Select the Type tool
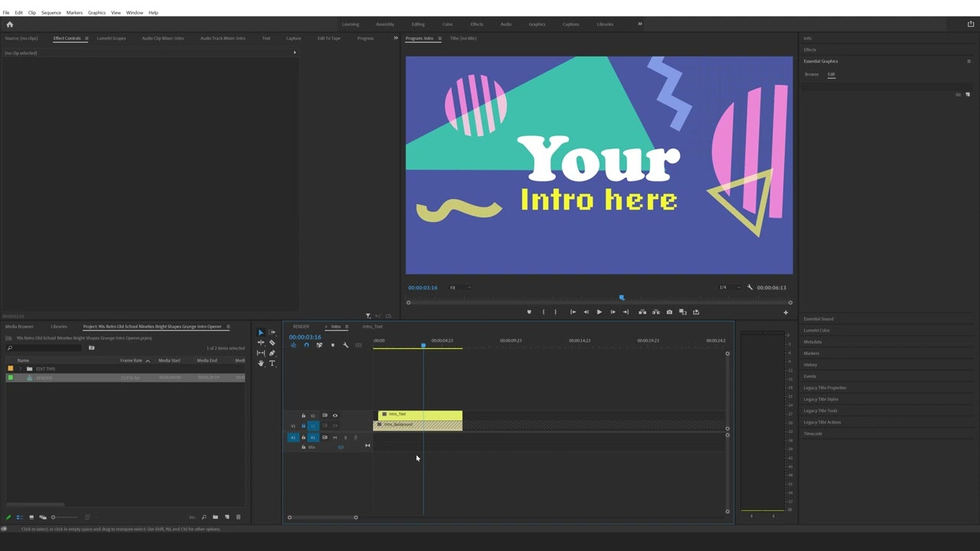This screenshot has height=551, width=980. tap(272, 363)
